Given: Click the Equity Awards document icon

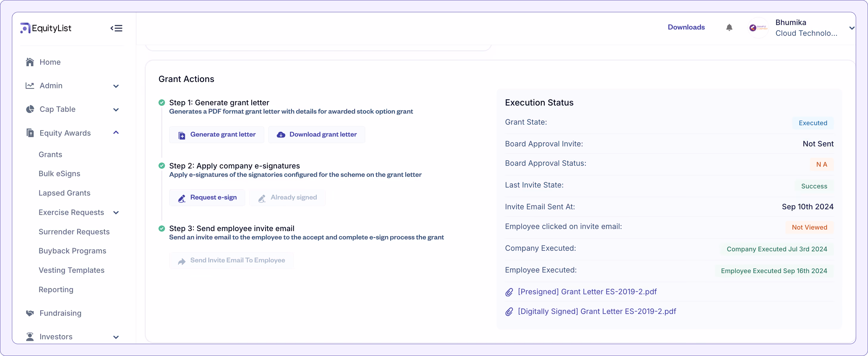Looking at the screenshot, I should pos(30,133).
